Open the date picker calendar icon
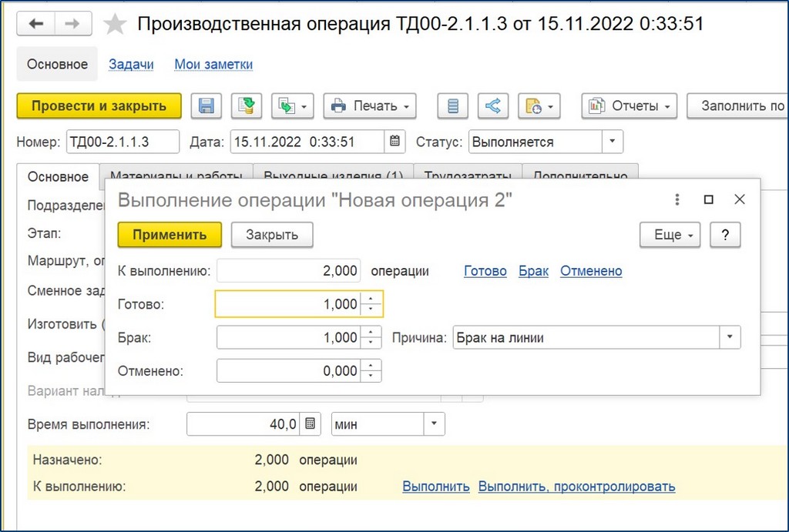Image resolution: width=789 pixels, height=532 pixels. (395, 142)
